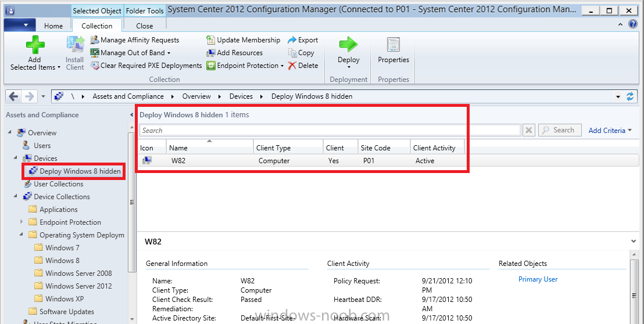Open the blue application menu button
Viewport: 644px width, 324px height.
20,26
